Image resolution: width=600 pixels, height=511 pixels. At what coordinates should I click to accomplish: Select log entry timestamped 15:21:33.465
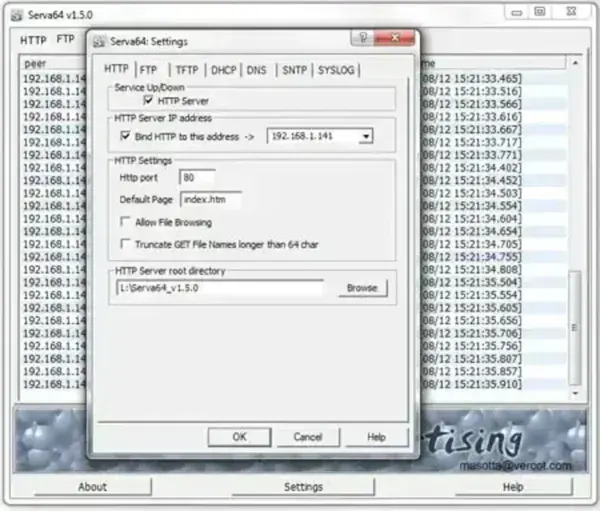(x=472, y=79)
